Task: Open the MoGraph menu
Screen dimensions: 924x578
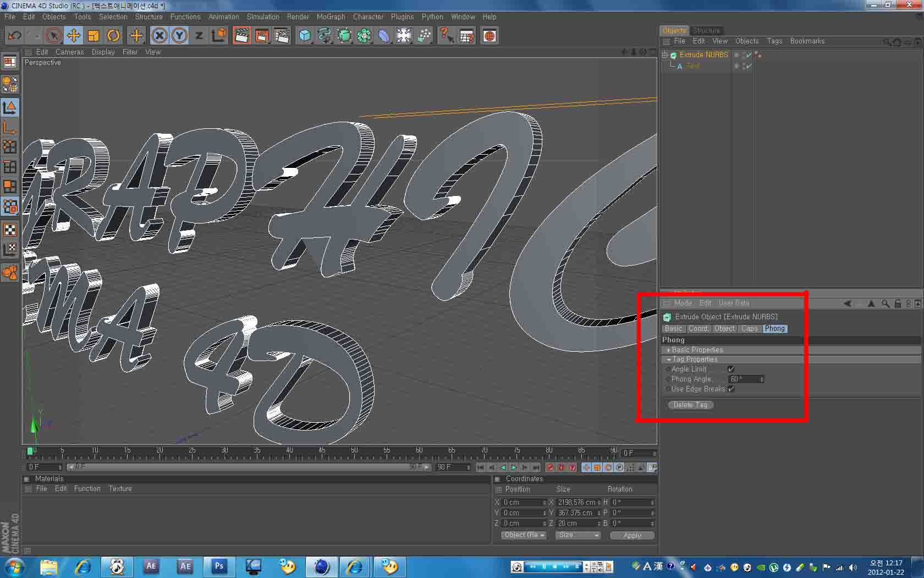Action: pyautogui.click(x=331, y=17)
